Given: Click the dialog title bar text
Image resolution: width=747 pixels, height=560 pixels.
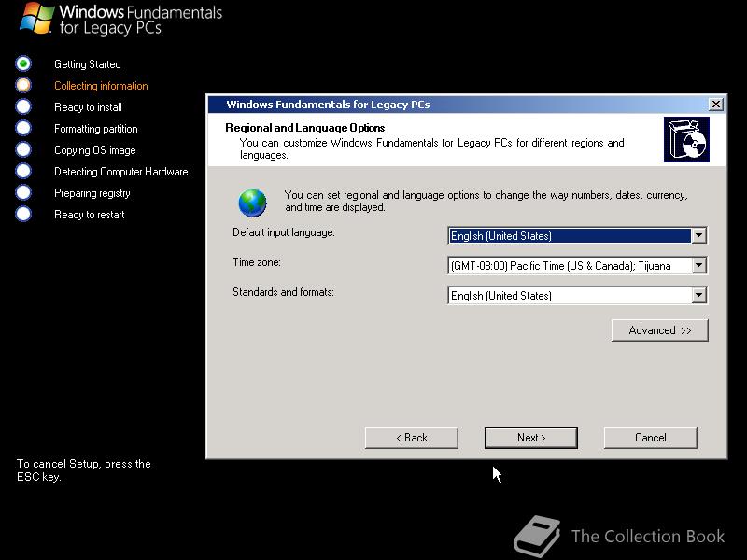Looking at the screenshot, I should (x=328, y=105).
